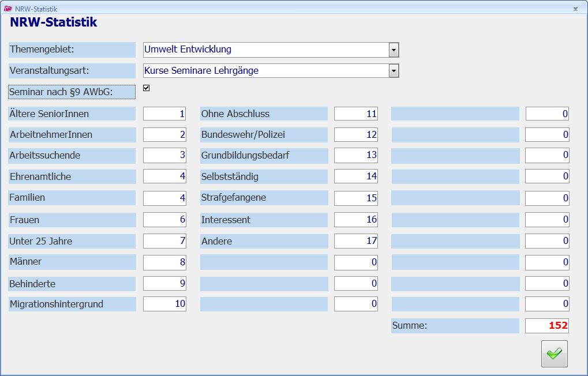Click the Ohne Abschluss number field
This screenshot has height=376, width=588.
[355, 114]
